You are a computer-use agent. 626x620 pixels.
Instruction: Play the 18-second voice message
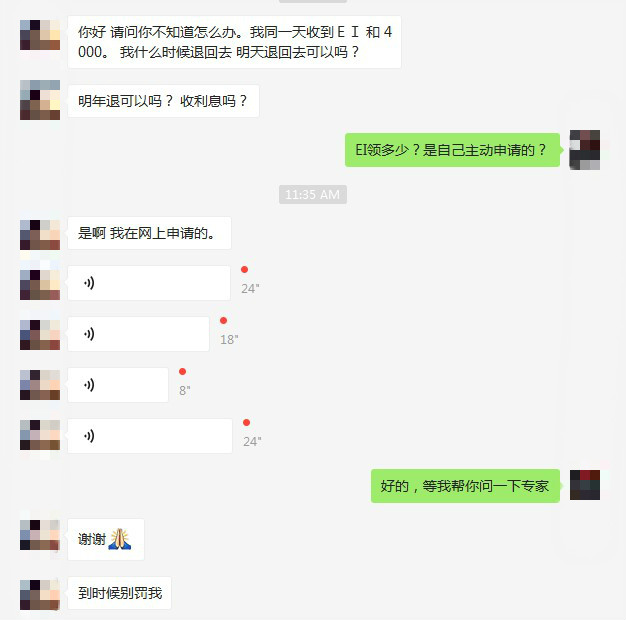[x=139, y=334]
